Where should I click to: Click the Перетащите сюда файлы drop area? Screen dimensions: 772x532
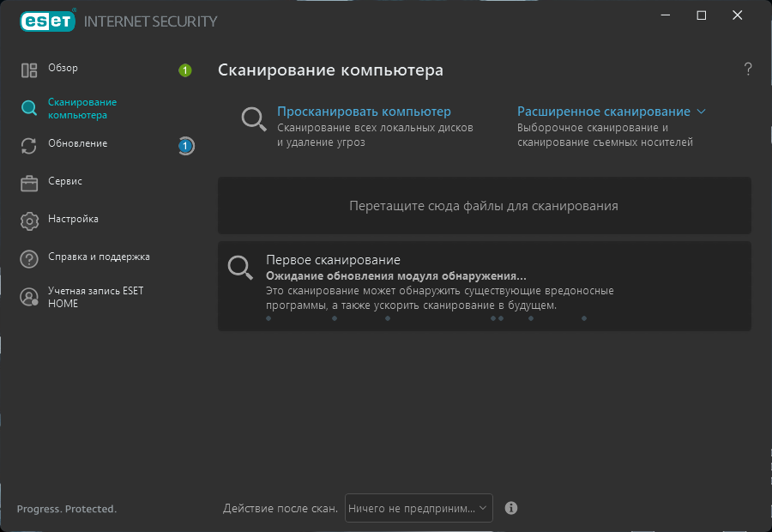click(485, 205)
